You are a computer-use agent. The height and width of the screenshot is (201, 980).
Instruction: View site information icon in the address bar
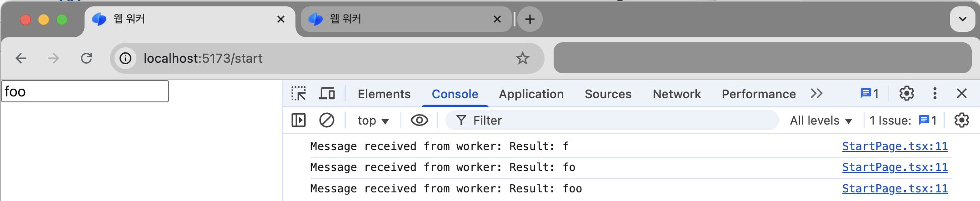tap(125, 58)
